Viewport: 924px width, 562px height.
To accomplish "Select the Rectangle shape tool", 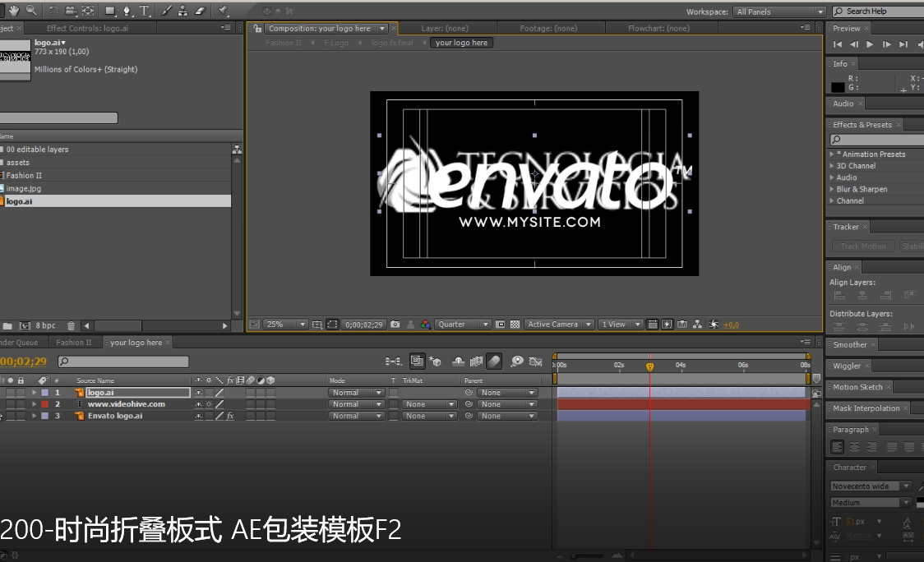I will point(110,11).
